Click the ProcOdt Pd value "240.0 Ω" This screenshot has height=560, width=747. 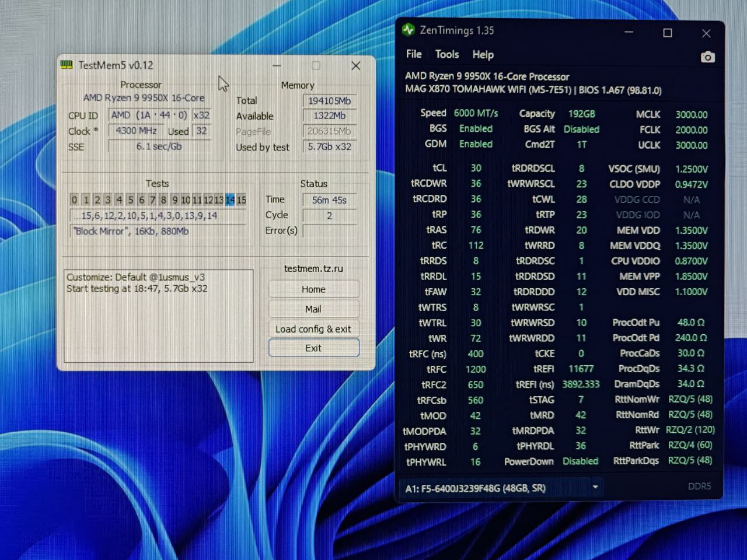coord(691,338)
